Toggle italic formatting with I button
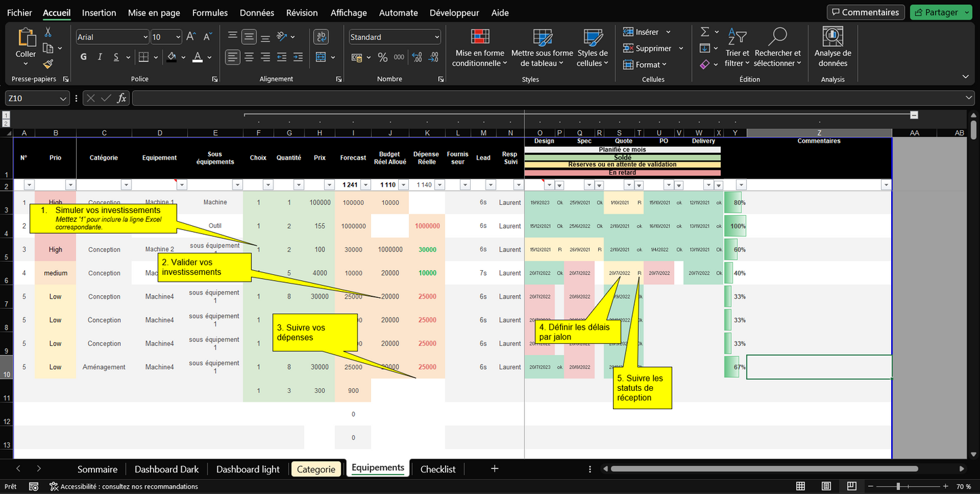Screen dimensions: 980x494 coord(100,58)
